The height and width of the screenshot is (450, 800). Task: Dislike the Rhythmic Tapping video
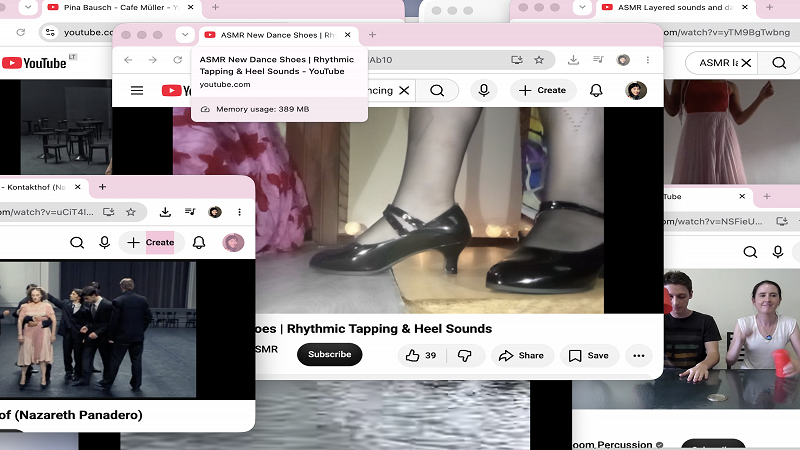[x=464, y=356]
